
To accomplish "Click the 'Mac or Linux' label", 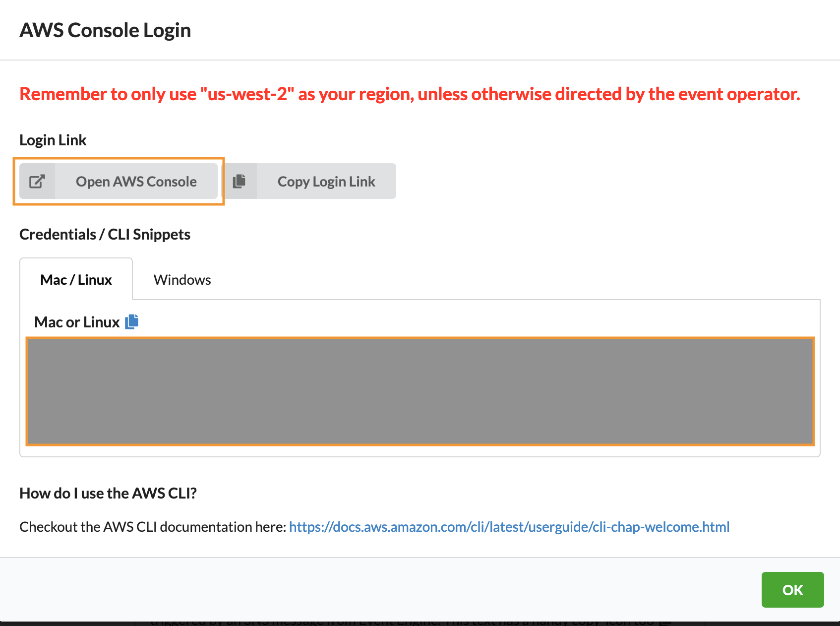I will [x=77, y=322].
